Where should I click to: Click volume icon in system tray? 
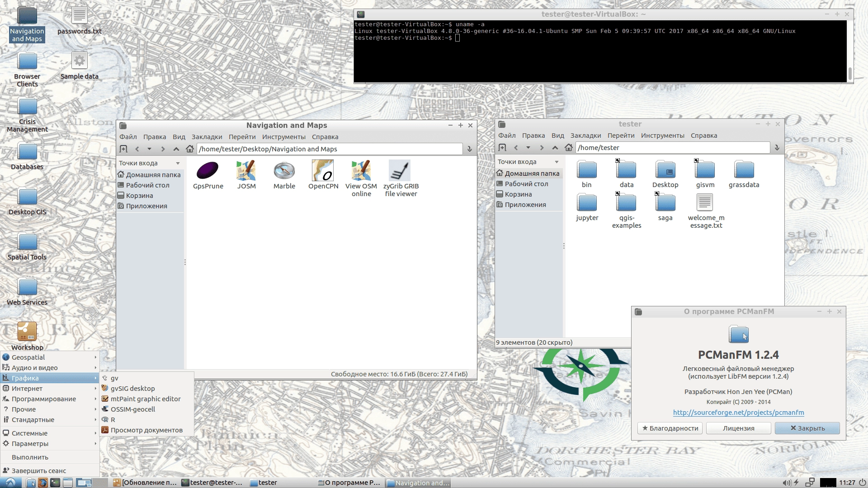click(787, 483)
